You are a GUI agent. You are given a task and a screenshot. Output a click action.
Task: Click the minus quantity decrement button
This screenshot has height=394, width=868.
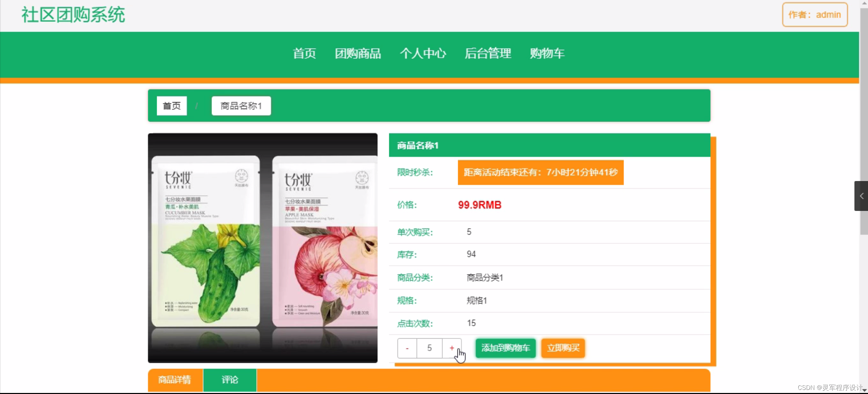pos(407,348)
